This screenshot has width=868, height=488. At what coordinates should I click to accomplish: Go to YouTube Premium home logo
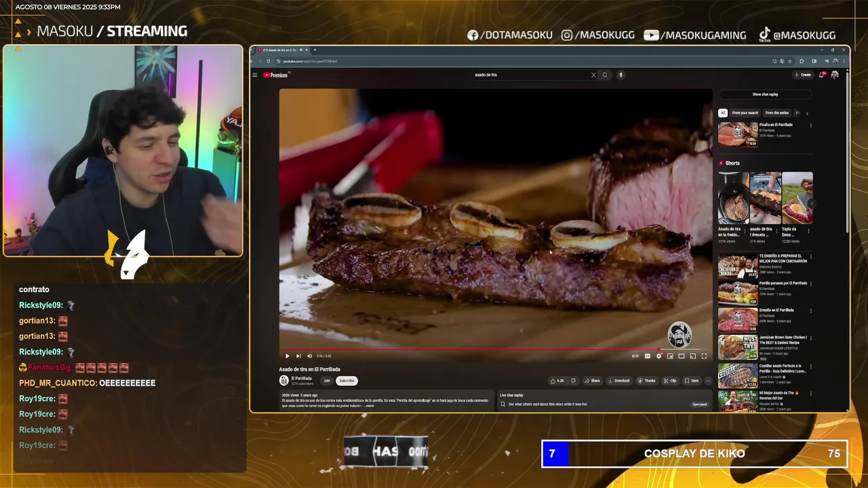[x=276, y=75]
